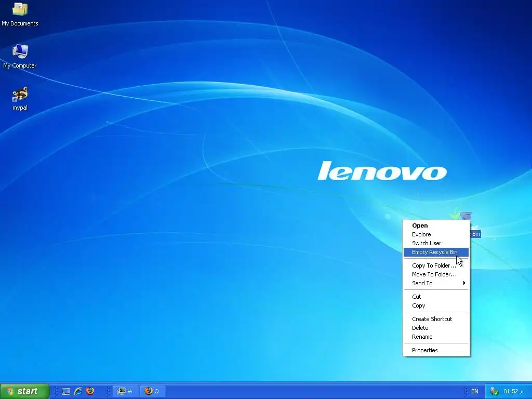
Task: Select the mypal raccoon shortcut icon
Action: coord(20,98)
